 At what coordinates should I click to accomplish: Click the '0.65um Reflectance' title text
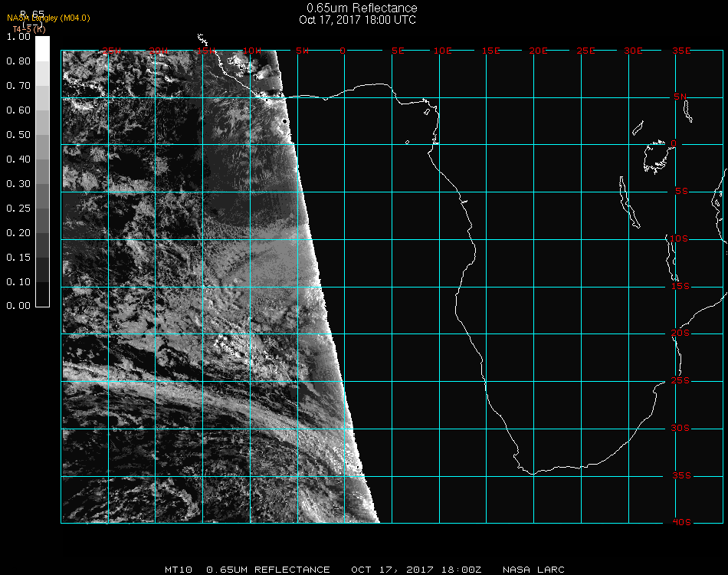click(x=362, y=8)
